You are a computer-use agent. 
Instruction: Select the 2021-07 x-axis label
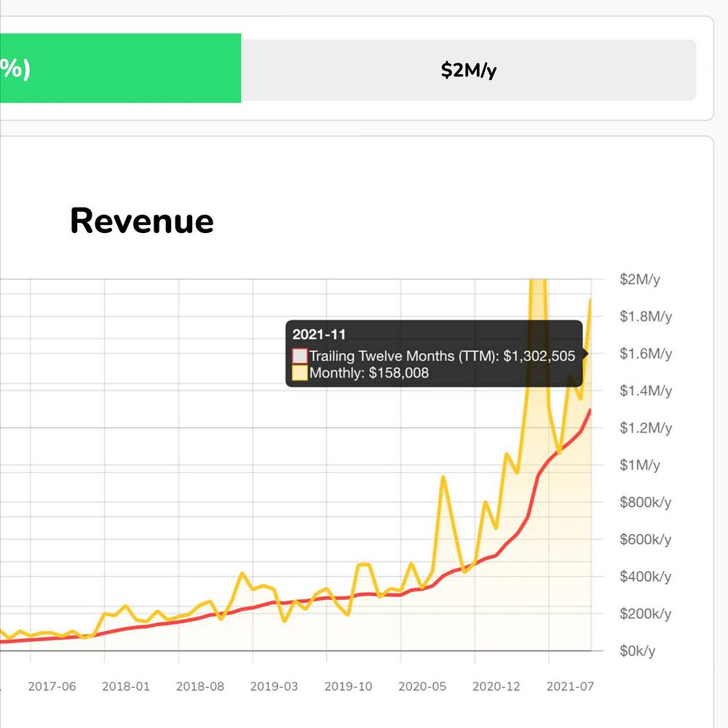(571, 687)
